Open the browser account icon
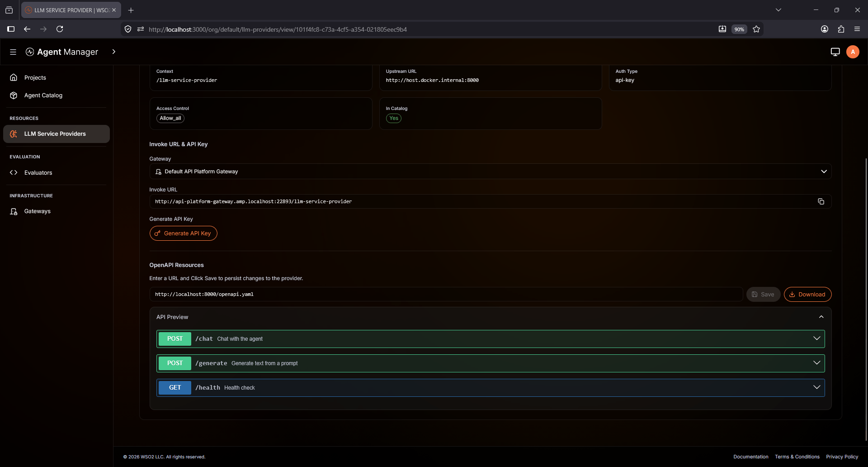The width and height of the screenshot is (868, 467). point(825,29)
